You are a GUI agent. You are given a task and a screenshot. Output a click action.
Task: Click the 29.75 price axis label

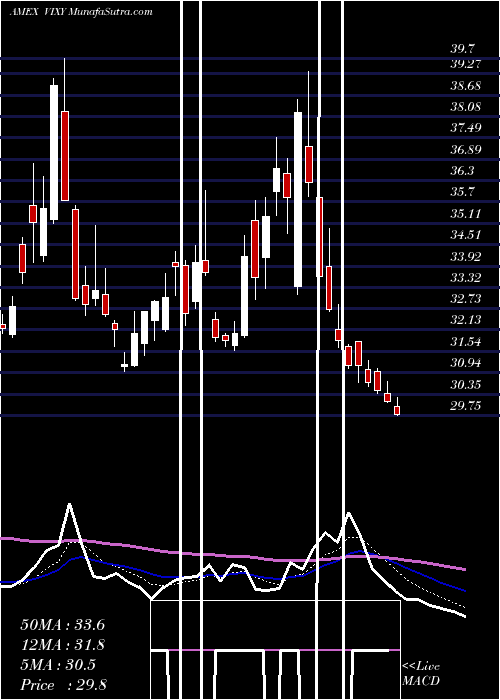click(466, 406)
